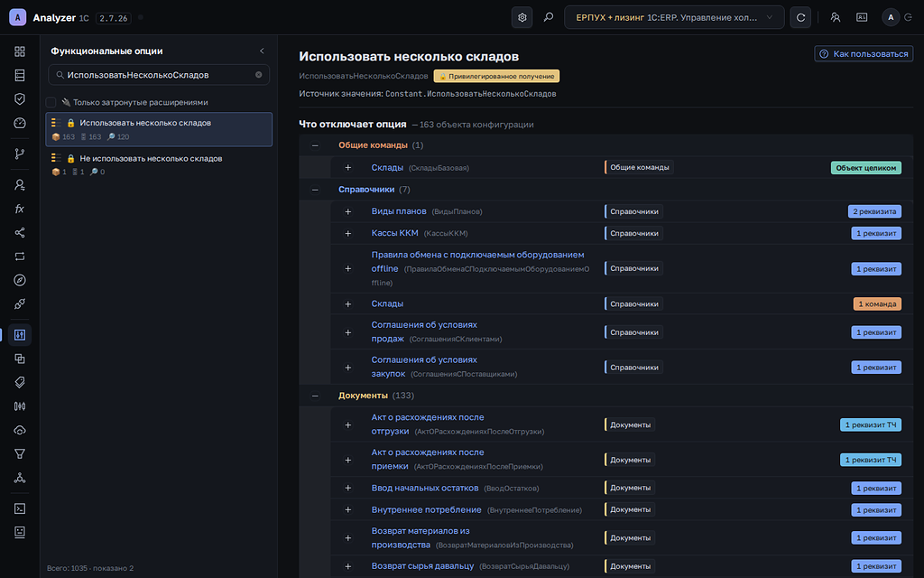Collapse the Справочники group
This screenshot has width=924, height=578.
315,190
